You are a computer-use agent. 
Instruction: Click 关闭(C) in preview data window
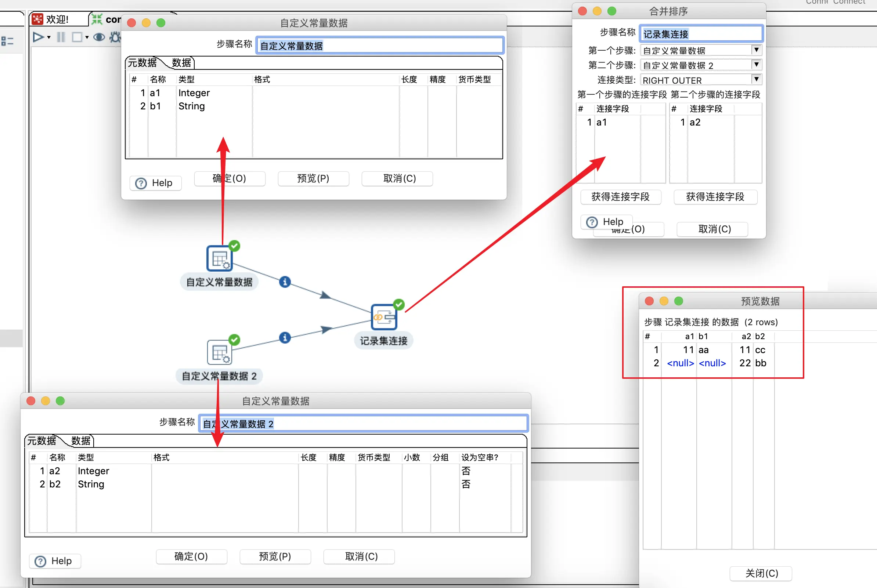tap(761, 573)
